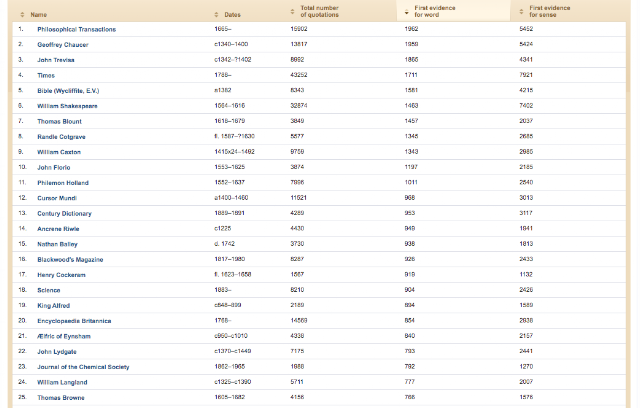The width and height of the screenshot is (640, 408).
Task: Open Henry Cockeram entry
Action: coord(62,275)
